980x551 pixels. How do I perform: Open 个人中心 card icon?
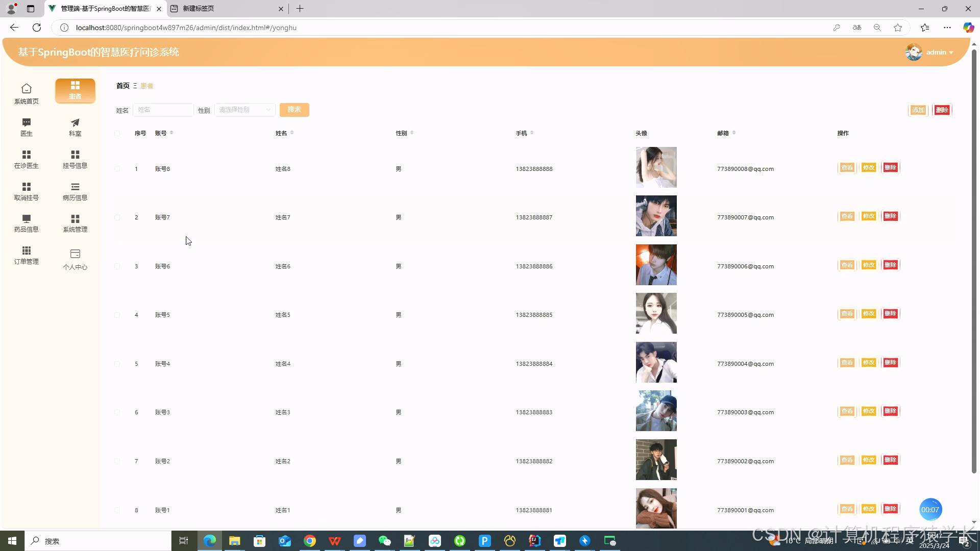[75, 254]
